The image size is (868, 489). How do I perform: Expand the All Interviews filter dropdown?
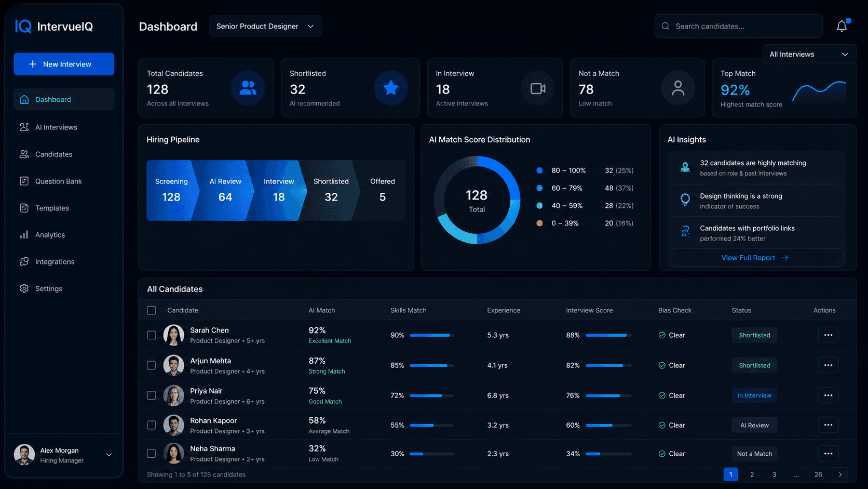click(x=809, y=54)
